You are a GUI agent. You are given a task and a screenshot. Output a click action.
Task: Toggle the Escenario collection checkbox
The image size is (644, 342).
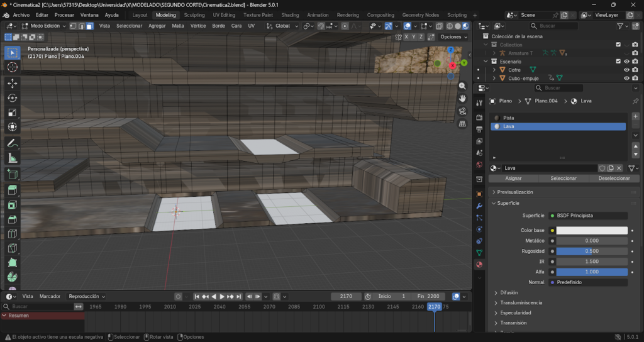click(x=618, y=61)
